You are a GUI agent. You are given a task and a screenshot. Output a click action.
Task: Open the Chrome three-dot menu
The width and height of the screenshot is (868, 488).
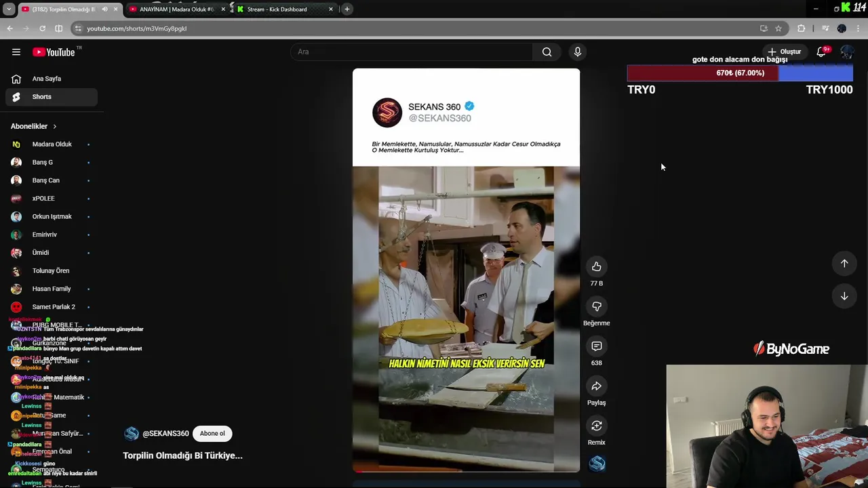tap(859, 28)
